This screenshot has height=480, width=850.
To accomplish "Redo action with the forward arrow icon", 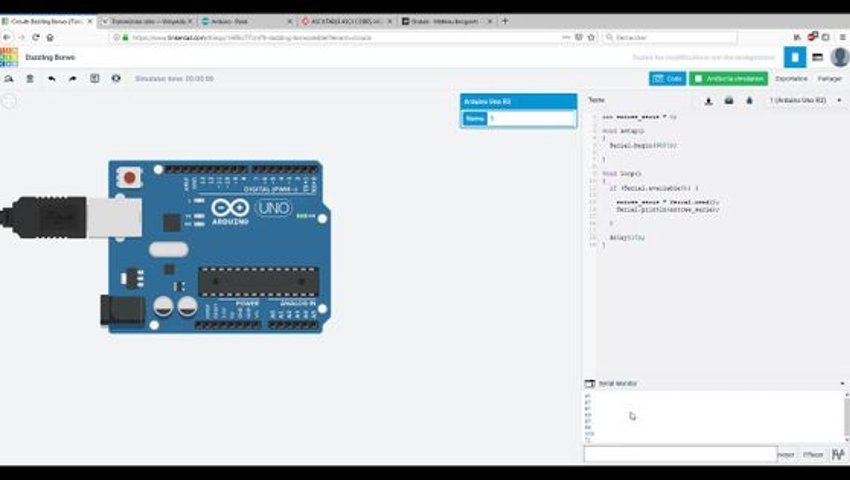I will [x=73, y=79].
